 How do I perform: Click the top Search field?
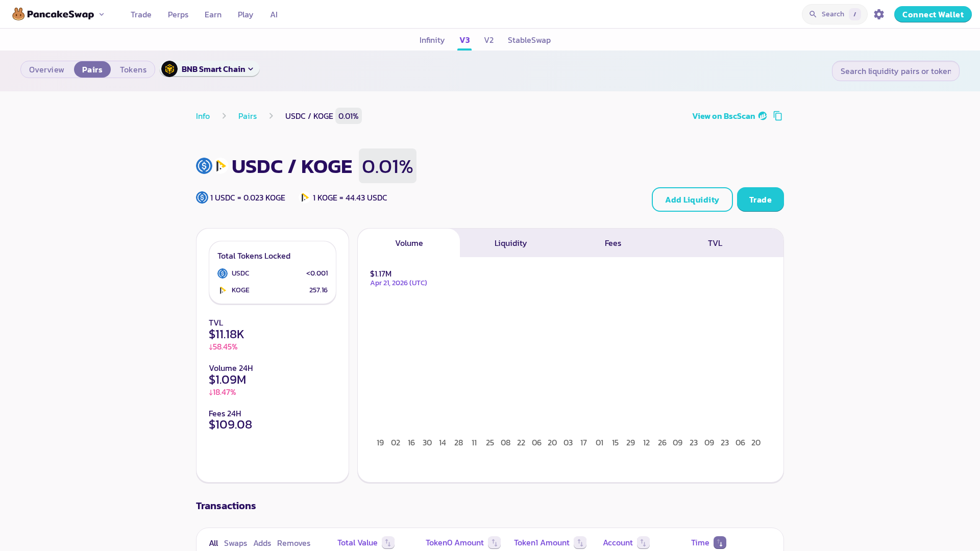tap(835, 14)
